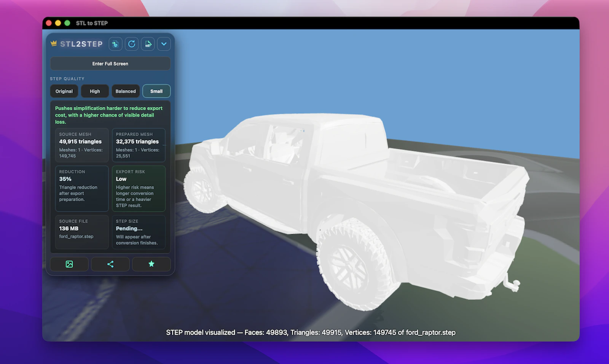Click the gold crown premium icon
The image size is (609, 364).
54,44
